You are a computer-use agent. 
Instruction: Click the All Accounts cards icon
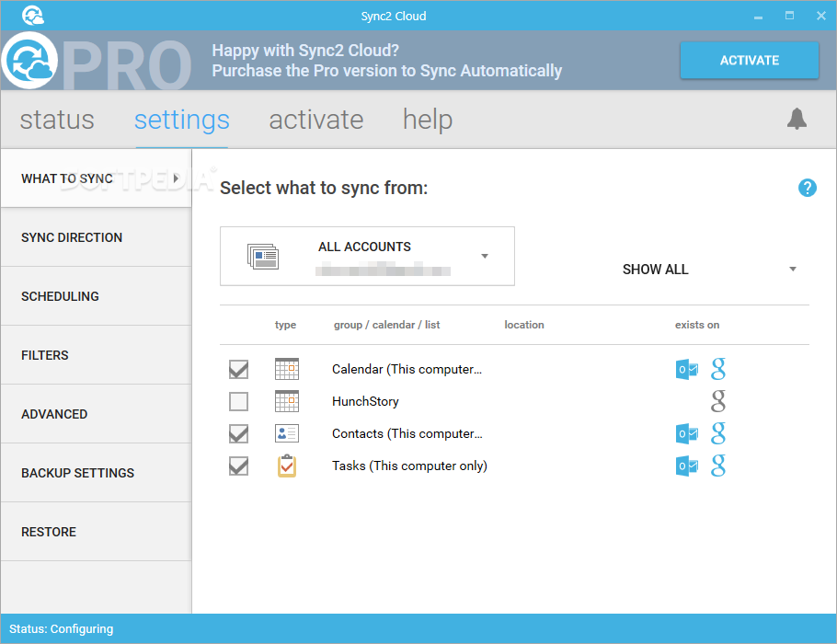tap(263, 257)
